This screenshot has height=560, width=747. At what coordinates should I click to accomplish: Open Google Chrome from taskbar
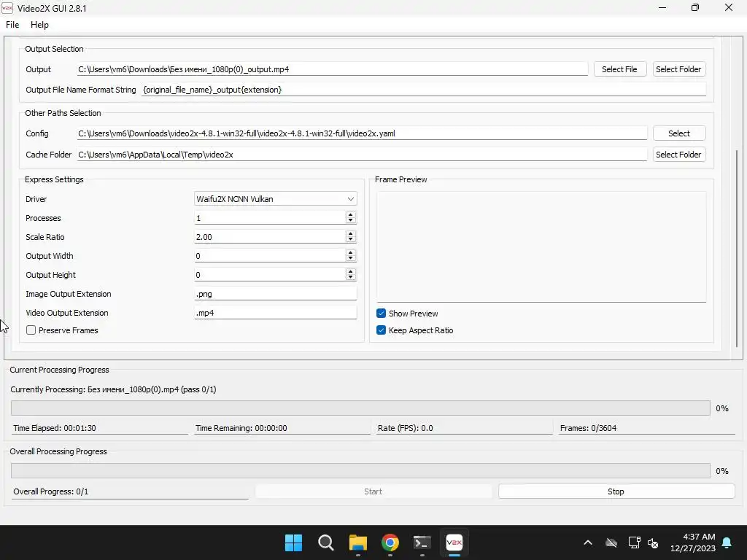[x=390, y=542]
